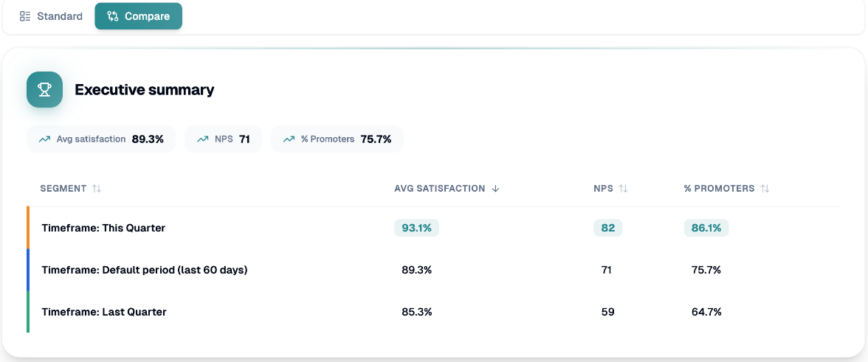This screenshot has height=362, width=868.
Task: Sort using the % Promoters column arrows icon
Action: pyautogui.click(x=765, y=189)
